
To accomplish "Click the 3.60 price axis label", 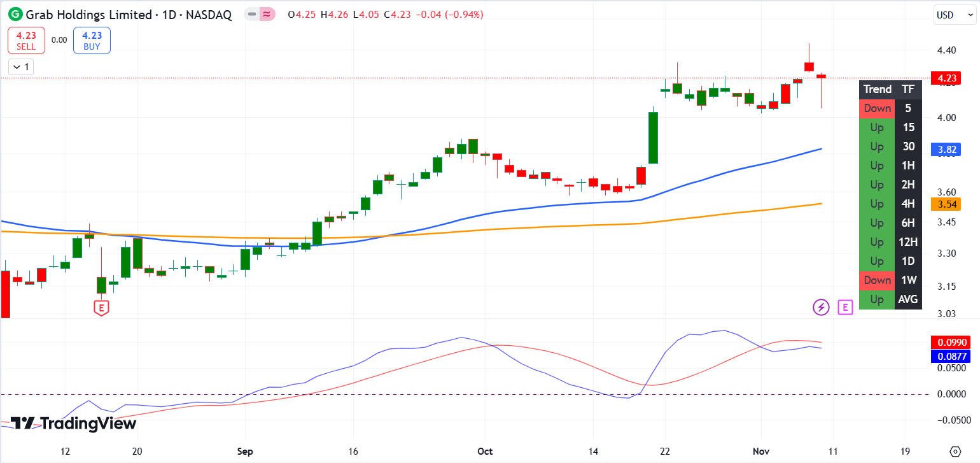I will [947, 192].
